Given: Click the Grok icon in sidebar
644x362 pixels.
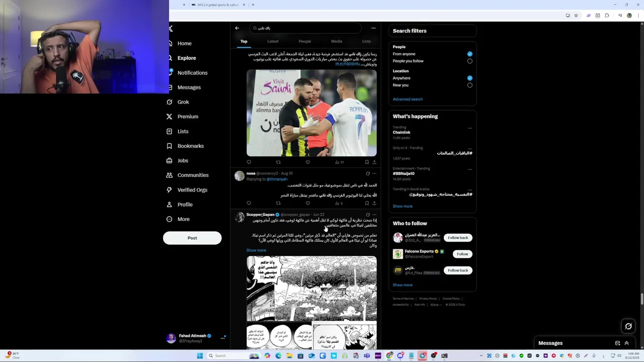Looking at the screenshot, I should pyautogui.click(x=170, y=102).
